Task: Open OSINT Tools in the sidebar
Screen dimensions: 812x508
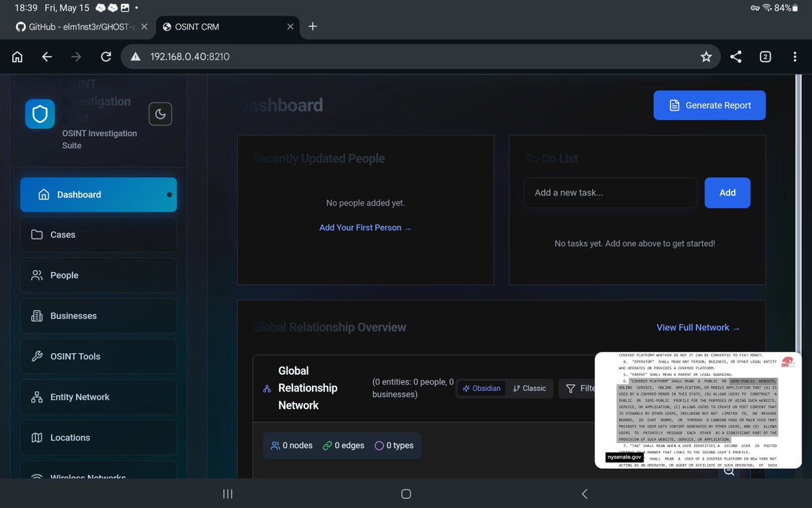Action: coord(99,356)
